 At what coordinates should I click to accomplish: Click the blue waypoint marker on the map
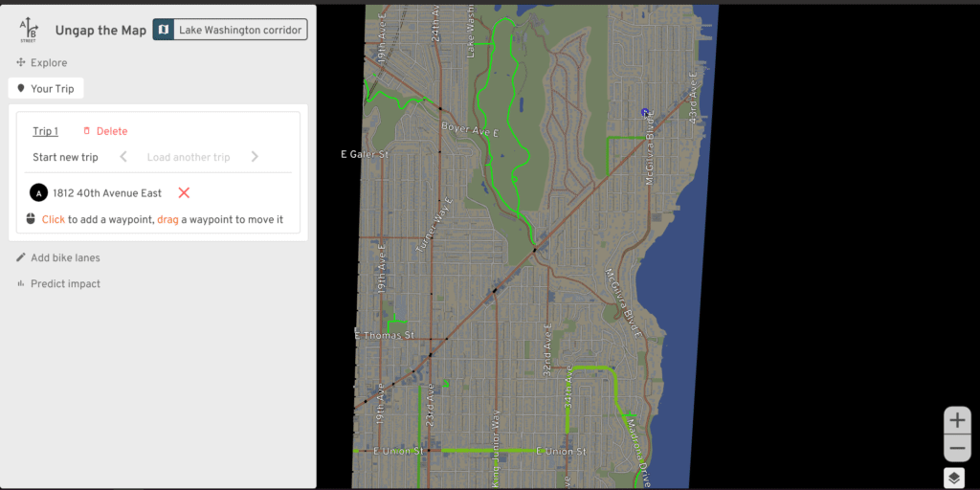click(x=645, y=113)
